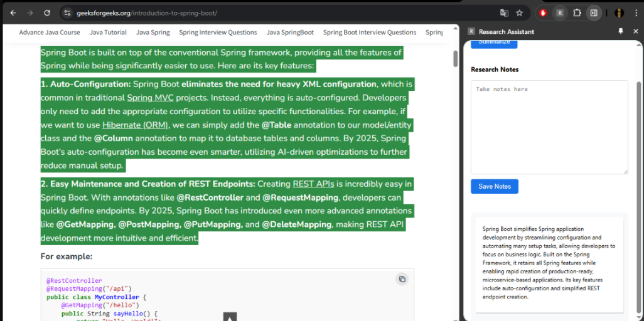Viewport: 644px width, 321px height.
Task: Click the @RequestMapping("/api") code line
Action: [x=89, y=289]
